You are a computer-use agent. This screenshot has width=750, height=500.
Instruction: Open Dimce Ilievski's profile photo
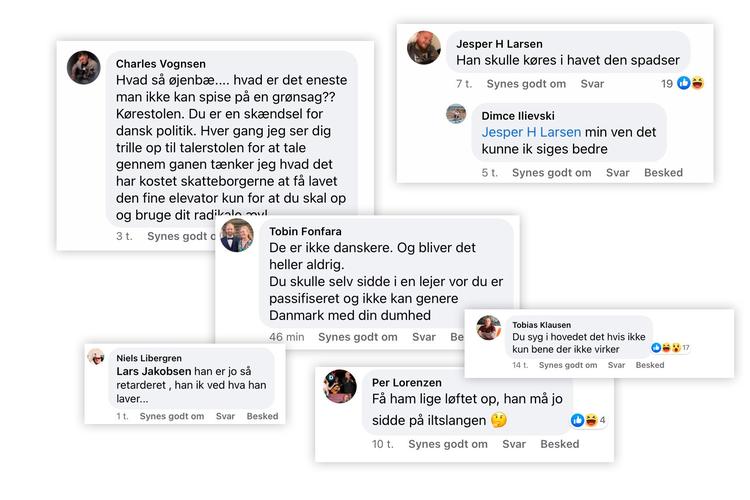[456, 113]
